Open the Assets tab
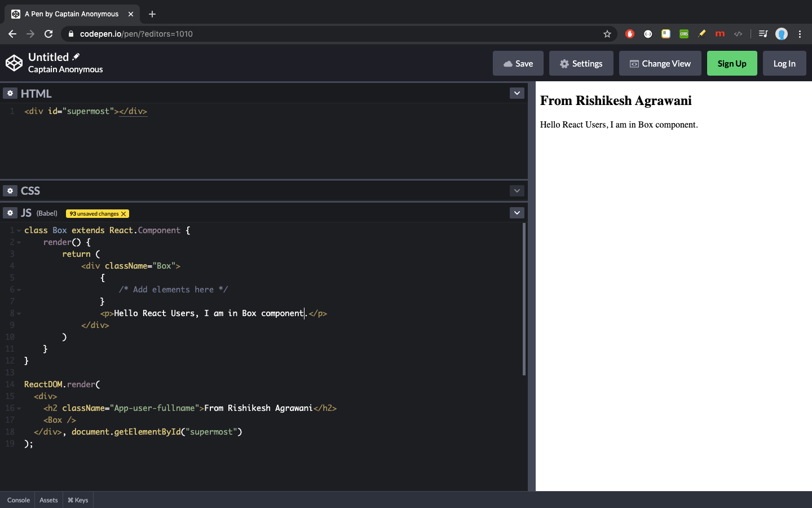Screen dimensions: 812x508 48,500
